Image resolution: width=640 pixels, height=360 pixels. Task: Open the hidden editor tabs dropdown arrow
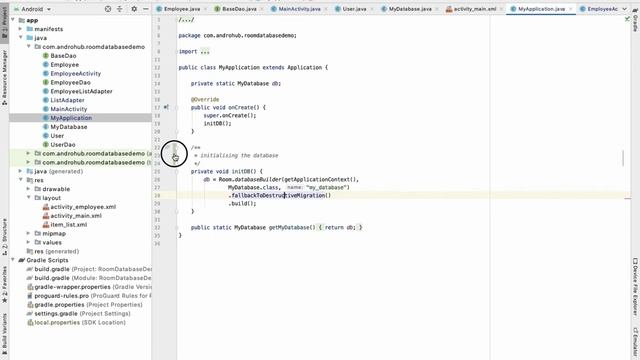pyautogui.click(x=624, y=9)
